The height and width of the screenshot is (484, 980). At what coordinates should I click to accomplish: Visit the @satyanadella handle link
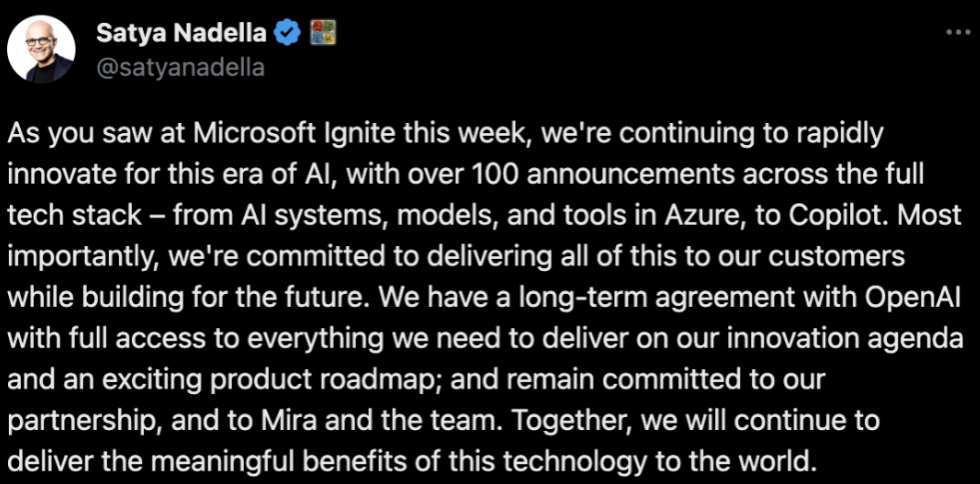180,68
